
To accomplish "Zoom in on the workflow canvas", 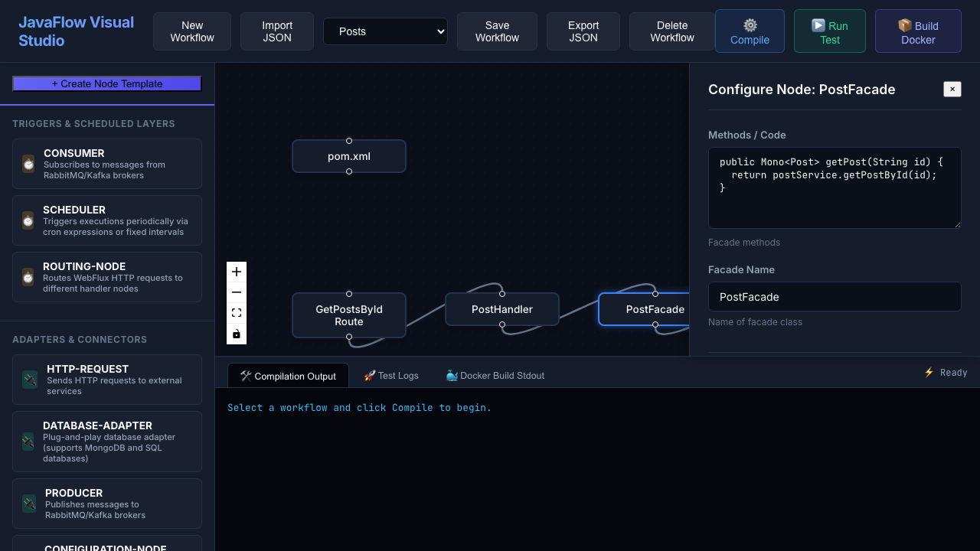I will [x=237, y=272].
